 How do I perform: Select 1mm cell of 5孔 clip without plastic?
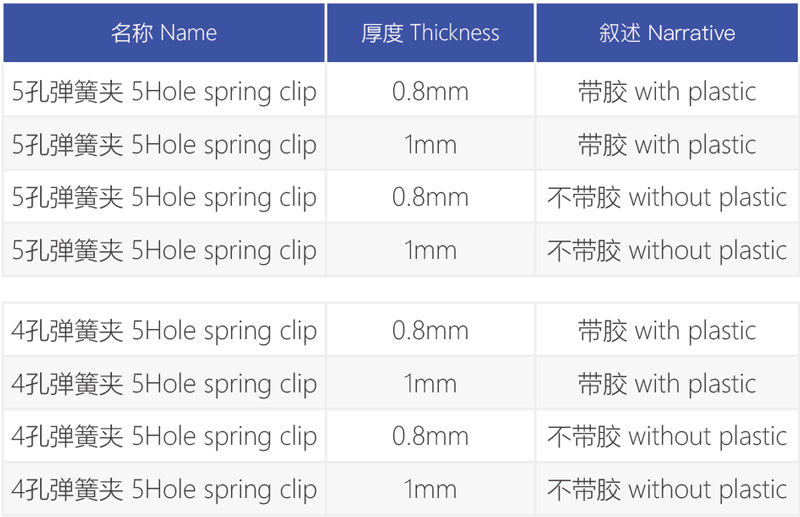pyautogui.click(x=430, y=250)
